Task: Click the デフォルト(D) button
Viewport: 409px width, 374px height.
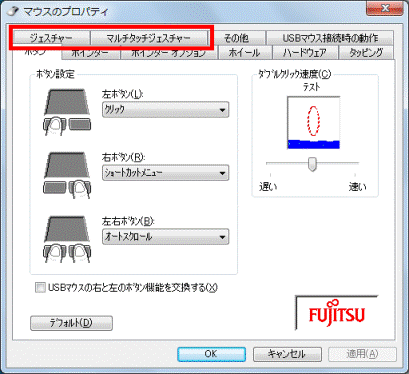Action: pos(71,323)
